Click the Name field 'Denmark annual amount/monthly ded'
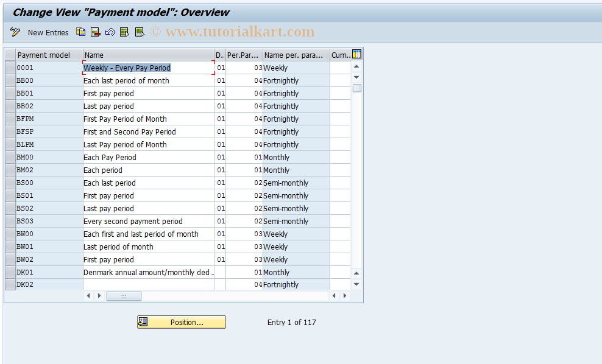Screen dimensions: 602x364 (148, 272)
